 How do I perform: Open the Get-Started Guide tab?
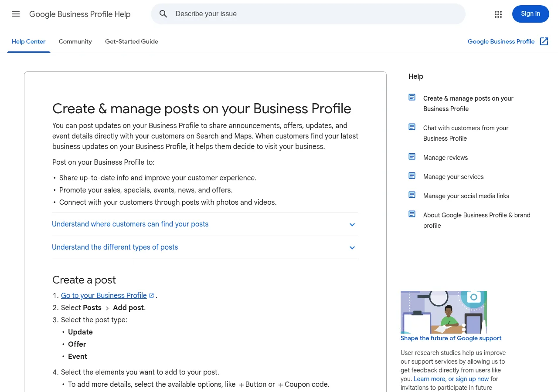(132, 41)
